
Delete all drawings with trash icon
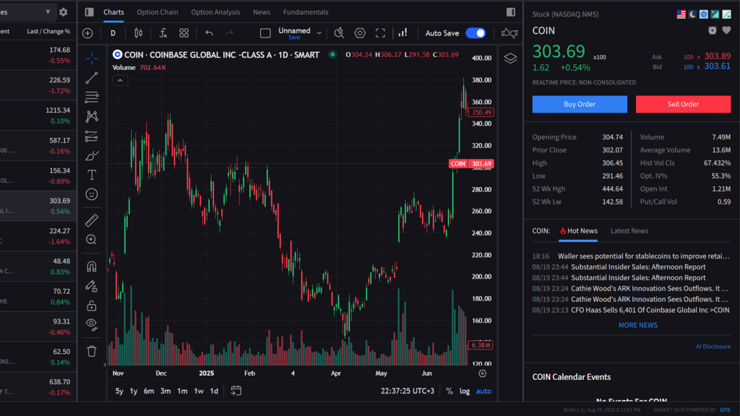(92, 351)
